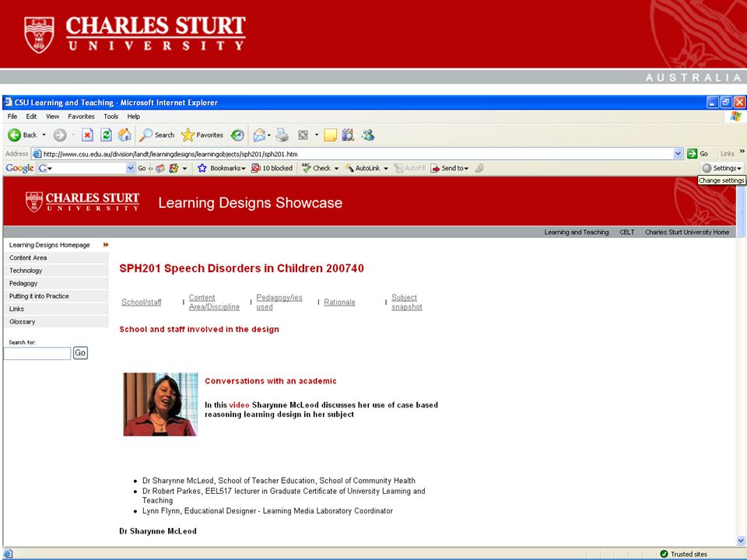Expand the AutoLink dropdown arrow

pyautogui.click(x=386, y=169)
